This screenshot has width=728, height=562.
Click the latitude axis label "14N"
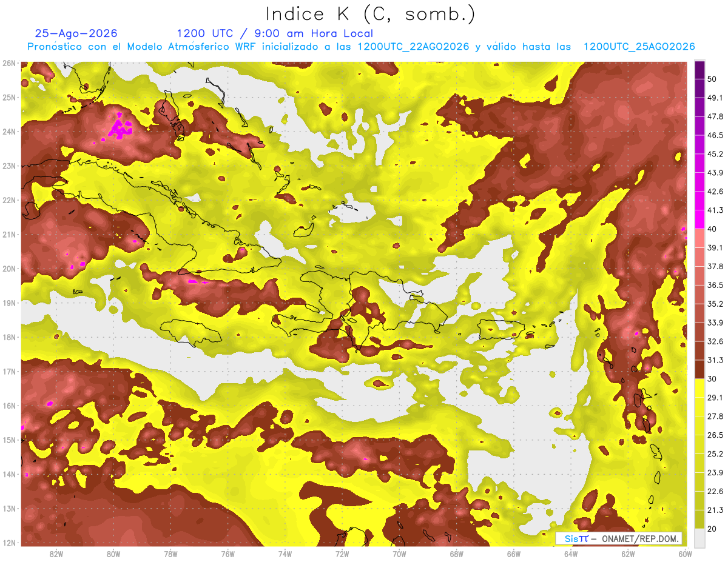pyautogui.click(x=9, y=474)
